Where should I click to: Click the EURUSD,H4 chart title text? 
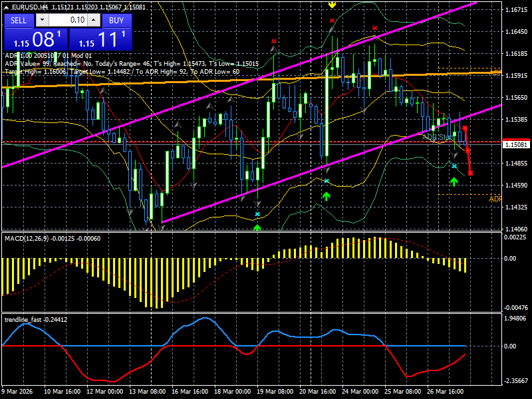tap(29, 7)
